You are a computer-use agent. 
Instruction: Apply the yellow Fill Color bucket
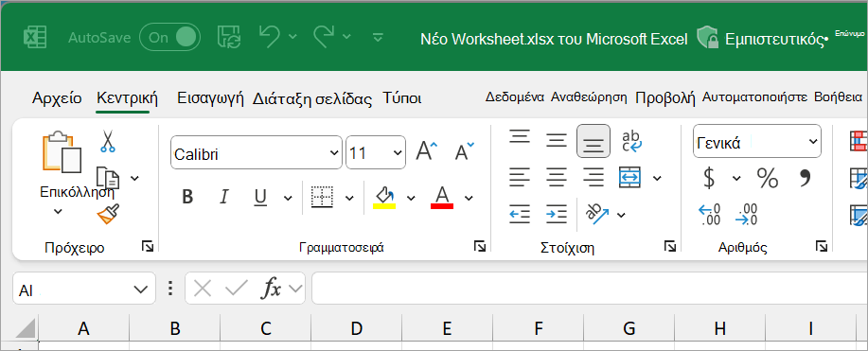(384, 197)
